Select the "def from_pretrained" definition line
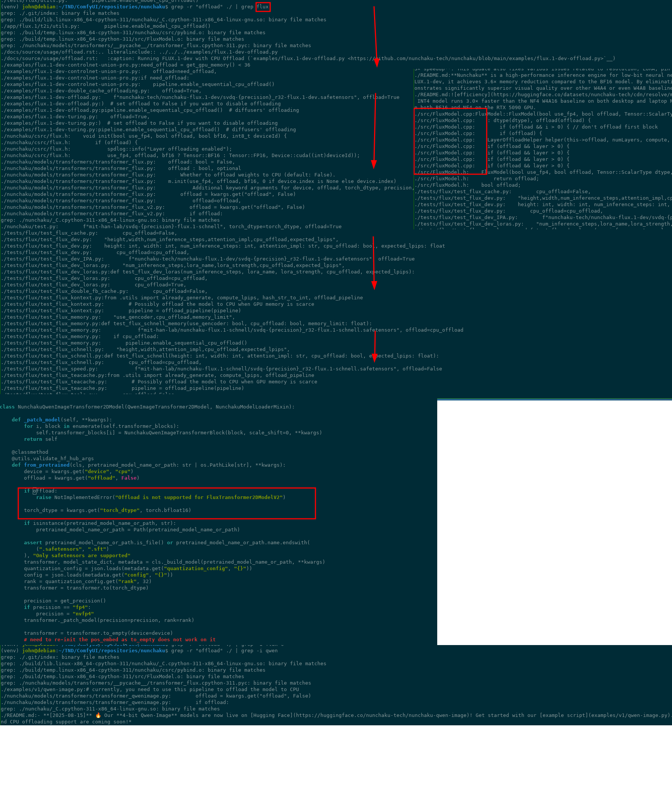This screenshot has height=801, width=672. (149, 466)
